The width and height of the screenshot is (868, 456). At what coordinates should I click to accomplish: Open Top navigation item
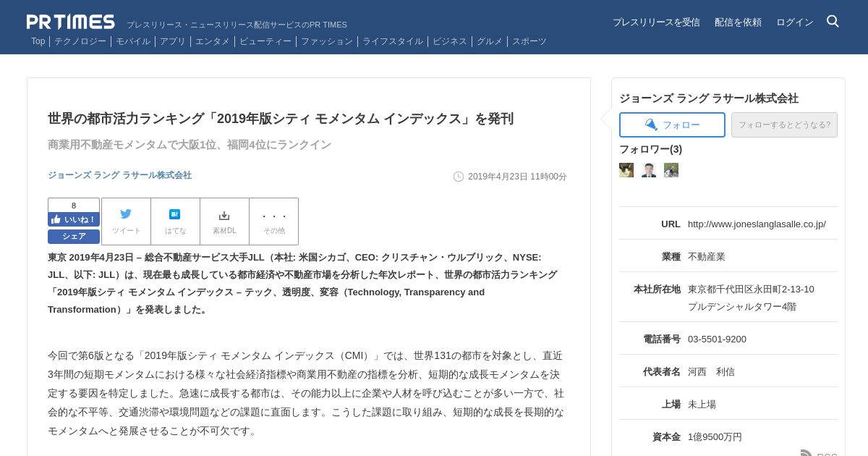click(38, 41)
